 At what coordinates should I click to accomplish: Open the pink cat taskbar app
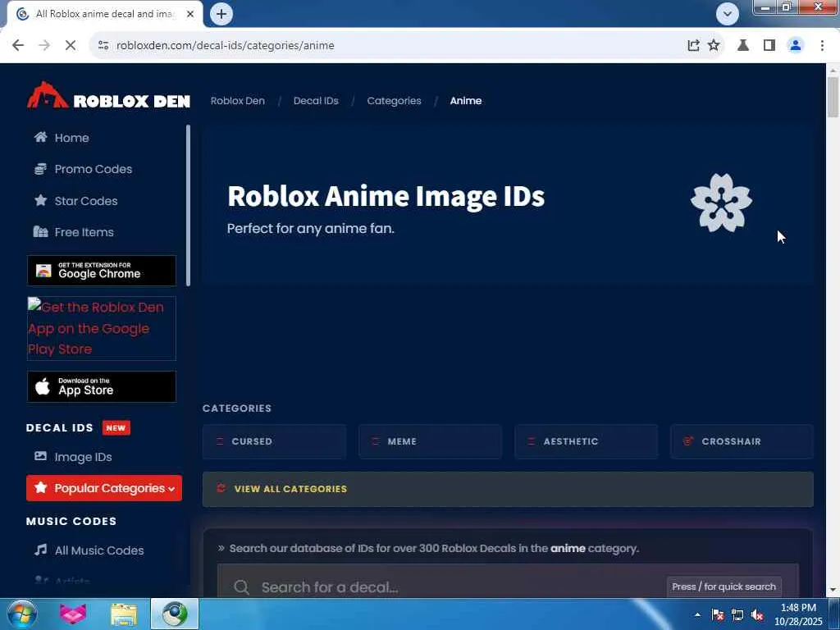pos(73,614)
